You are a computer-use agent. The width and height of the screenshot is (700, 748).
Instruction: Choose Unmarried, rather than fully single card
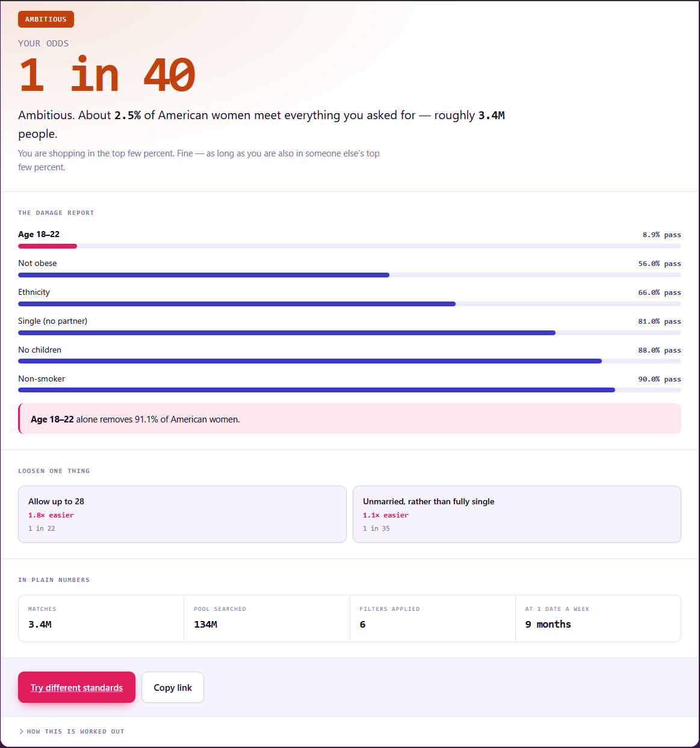click(x=517, y=514)
